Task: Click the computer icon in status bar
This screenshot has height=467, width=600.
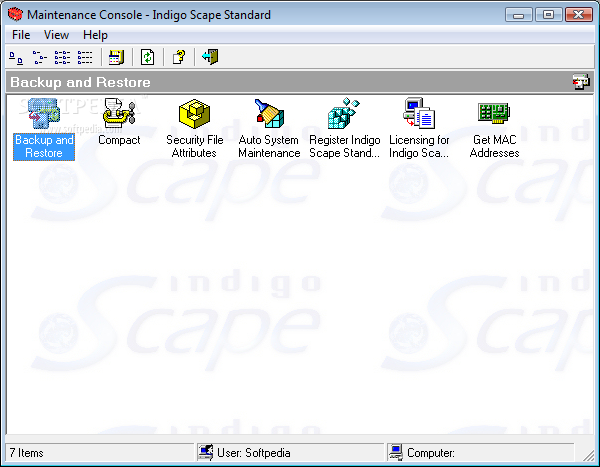Action: (396, 452)
